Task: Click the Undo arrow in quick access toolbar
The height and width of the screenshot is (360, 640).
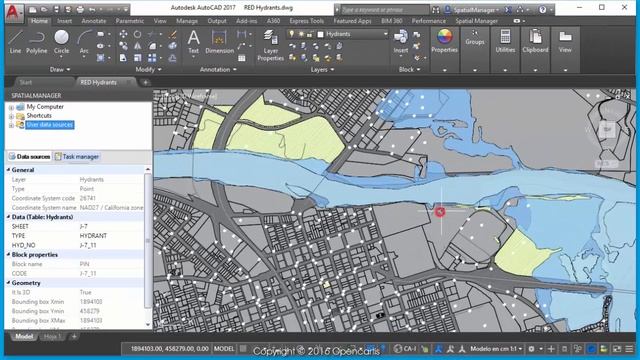Action: [x=93, y=9]
